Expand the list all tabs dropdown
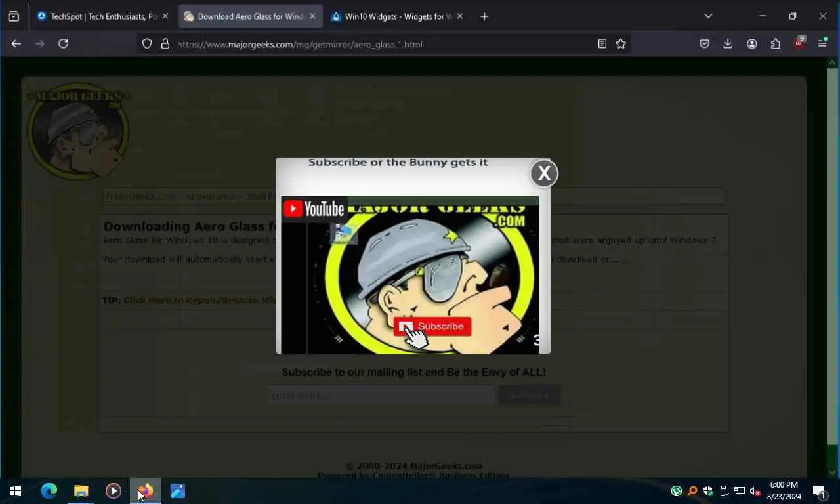 coord(708,16)
